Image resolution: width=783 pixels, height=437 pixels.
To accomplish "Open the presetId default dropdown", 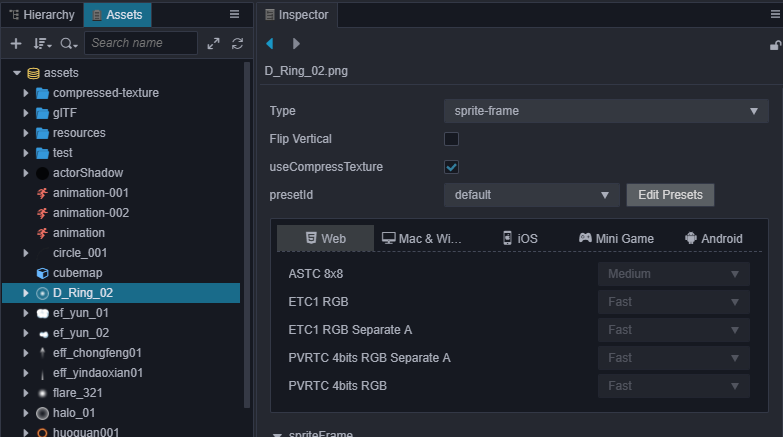I will [x=532, y=195].
